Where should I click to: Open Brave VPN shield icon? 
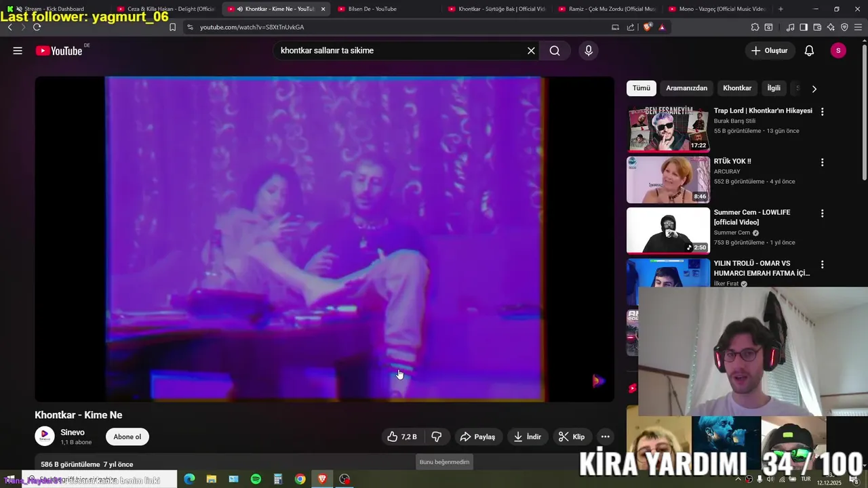point(844,27)
